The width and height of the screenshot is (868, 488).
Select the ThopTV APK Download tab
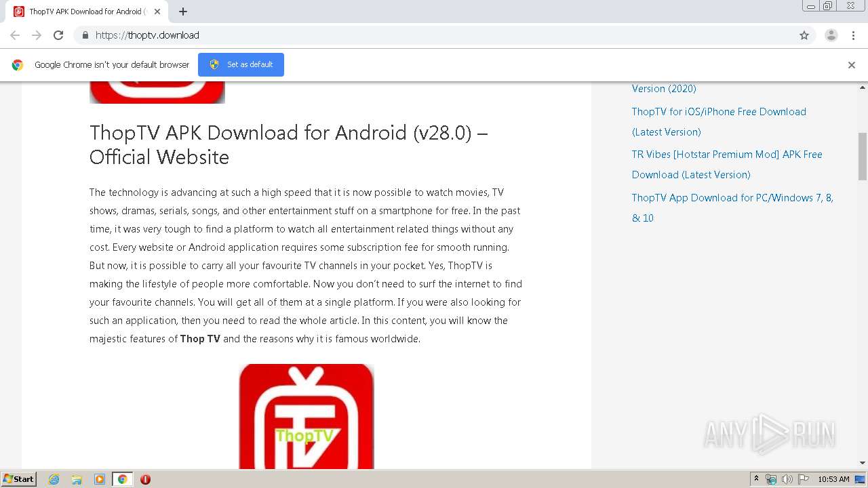tap(86, 12)
